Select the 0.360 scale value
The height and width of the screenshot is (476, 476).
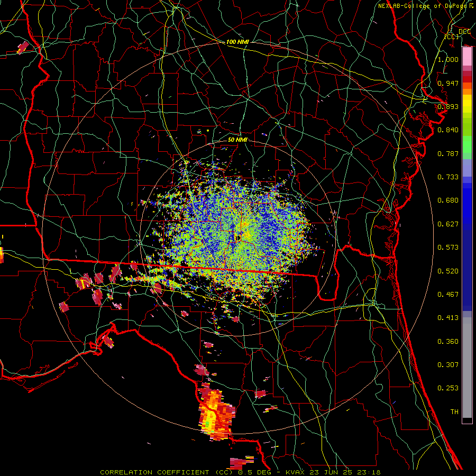(x=448, y=342)
